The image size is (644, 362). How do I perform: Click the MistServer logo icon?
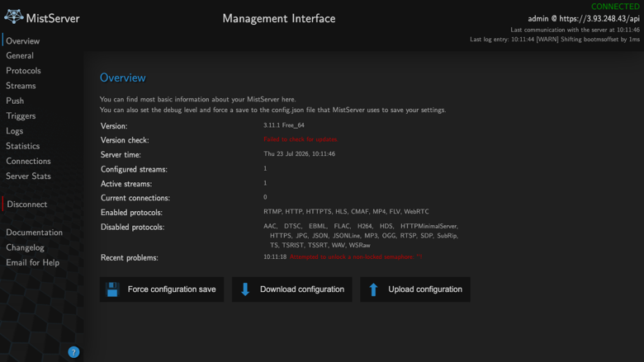13,16
